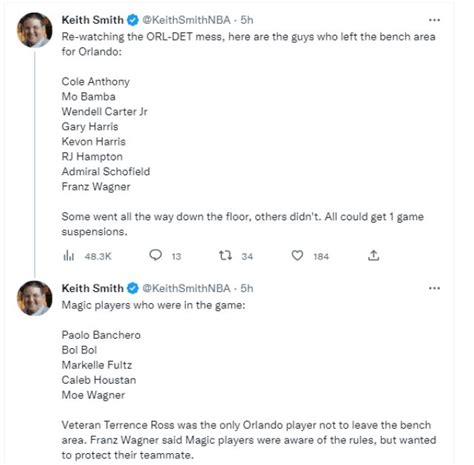The width and height of the screenshot is (474, 465).
Task: Click the reply speech bubble icon
Action: 155,255
